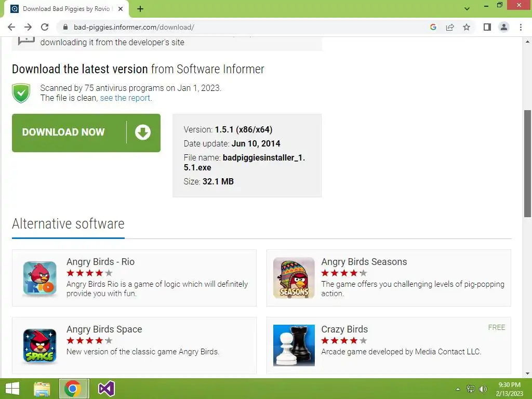The width and height of the screenshot is (532, 399).
Task: Open the Angry Birds Seasons title link
Action: click(364, 262)
